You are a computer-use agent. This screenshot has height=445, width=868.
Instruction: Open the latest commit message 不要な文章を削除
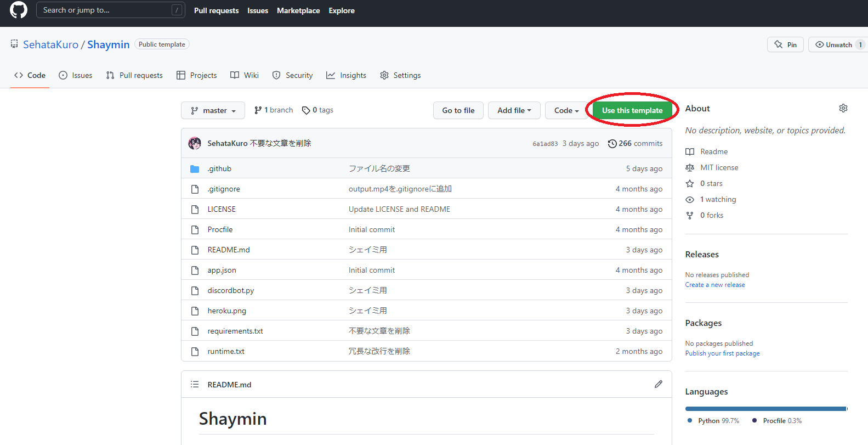point(280,143)
